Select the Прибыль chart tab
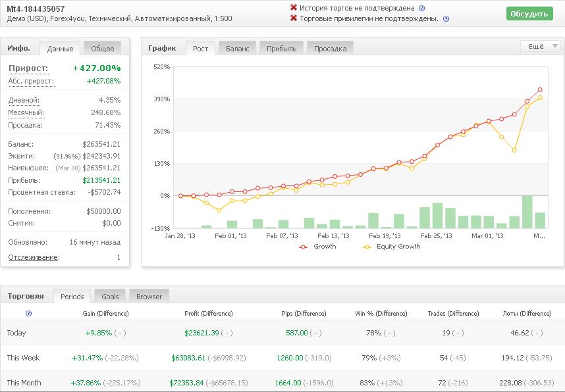This screenshot has height=392, width=565. point(281,49)
